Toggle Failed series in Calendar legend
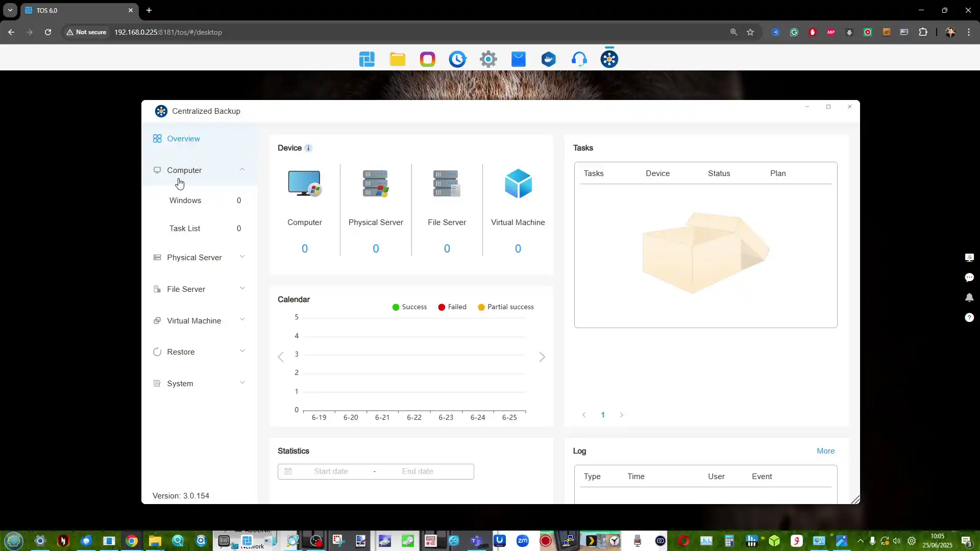980x551 pixels. pos(452,307)
